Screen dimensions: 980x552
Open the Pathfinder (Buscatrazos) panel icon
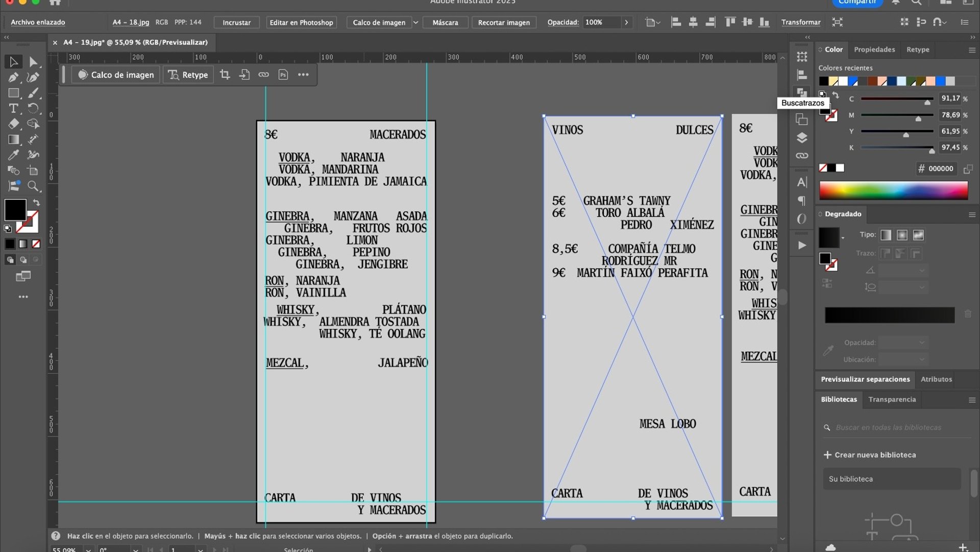coord(802,92)
